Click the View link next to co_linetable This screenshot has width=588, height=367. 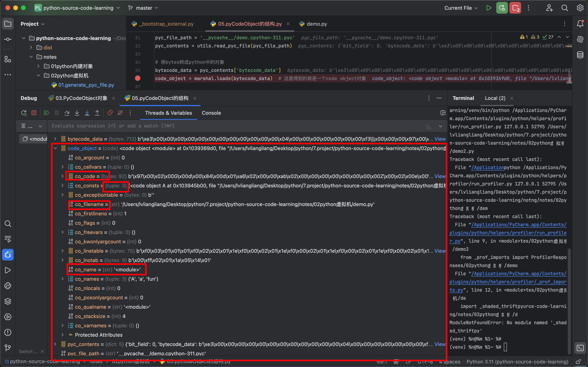click(x=440, y=251)
